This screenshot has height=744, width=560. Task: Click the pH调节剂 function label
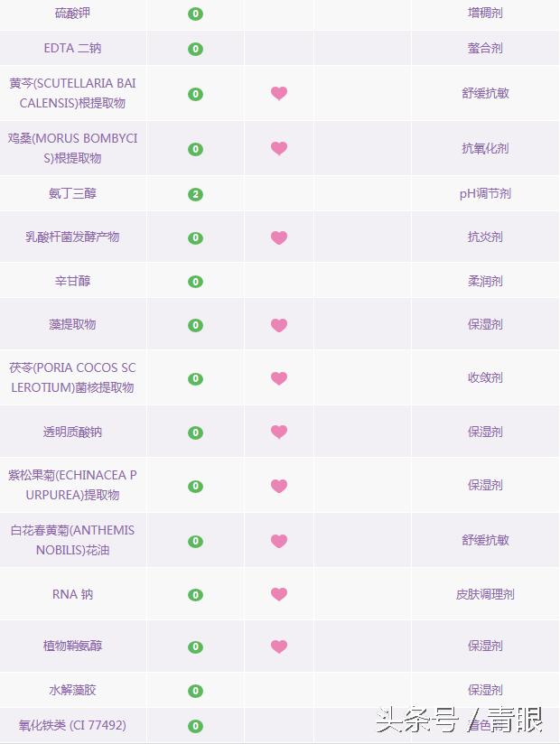(x=485, y=193)
